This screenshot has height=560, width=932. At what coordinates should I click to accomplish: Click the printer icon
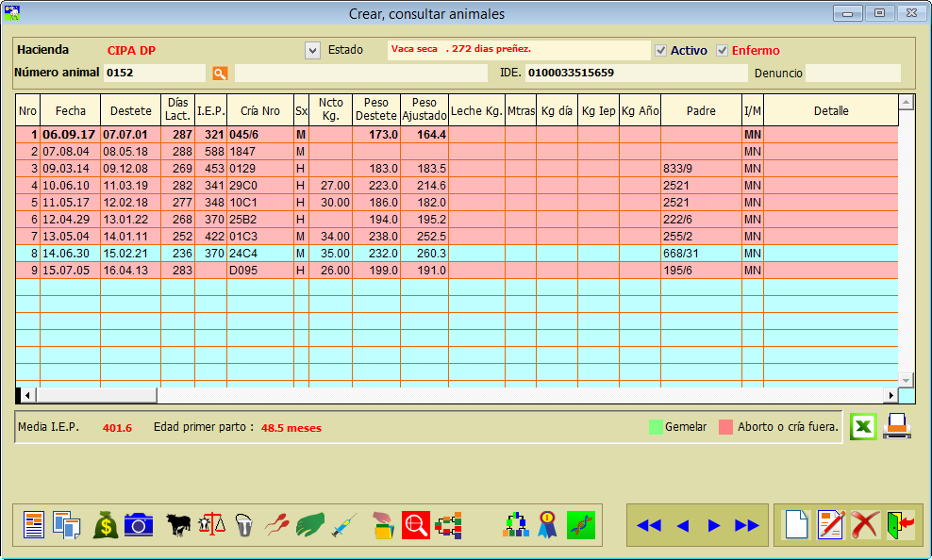[x=896, y=427]
